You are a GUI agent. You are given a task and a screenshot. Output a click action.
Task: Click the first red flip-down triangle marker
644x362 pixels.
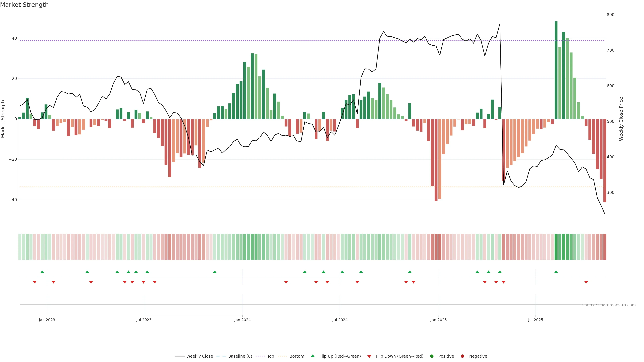tap(35, 282)
